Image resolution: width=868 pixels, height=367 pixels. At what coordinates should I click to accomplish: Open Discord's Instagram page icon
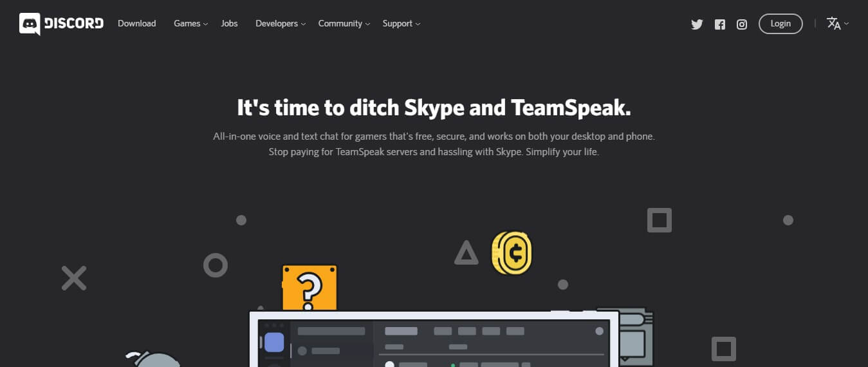tap(742, 24)
